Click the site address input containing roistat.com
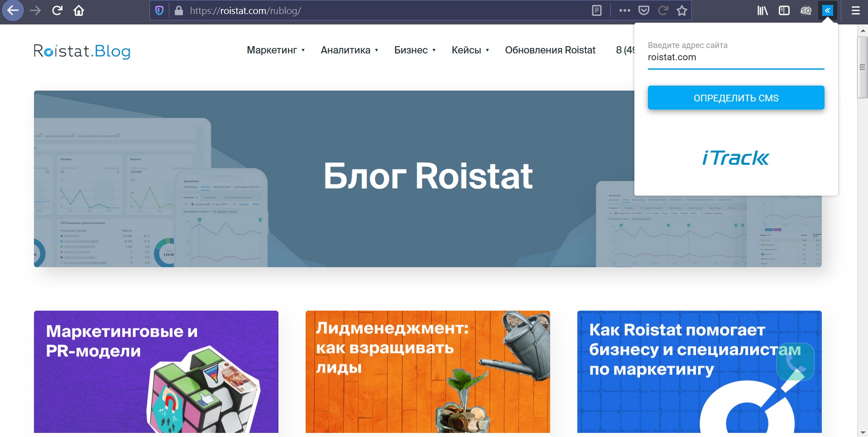Screen dimensions: 868x437 (735, 58)
